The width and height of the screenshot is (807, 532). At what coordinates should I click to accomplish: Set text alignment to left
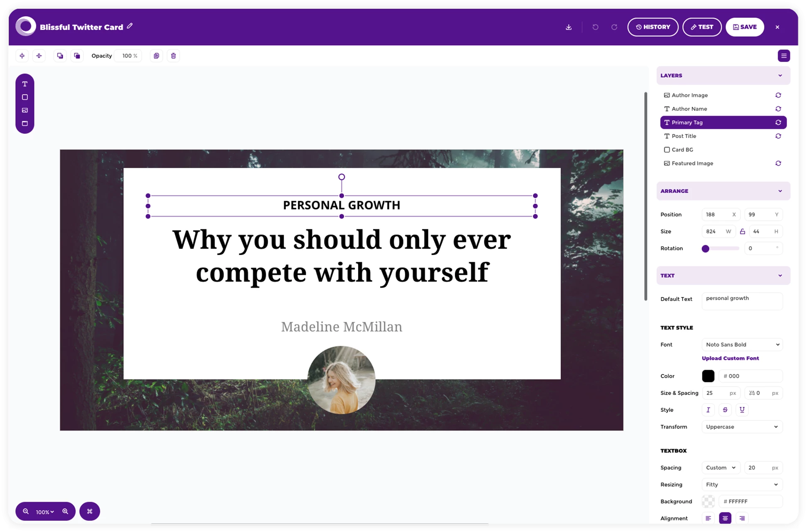tap(708, 518)
